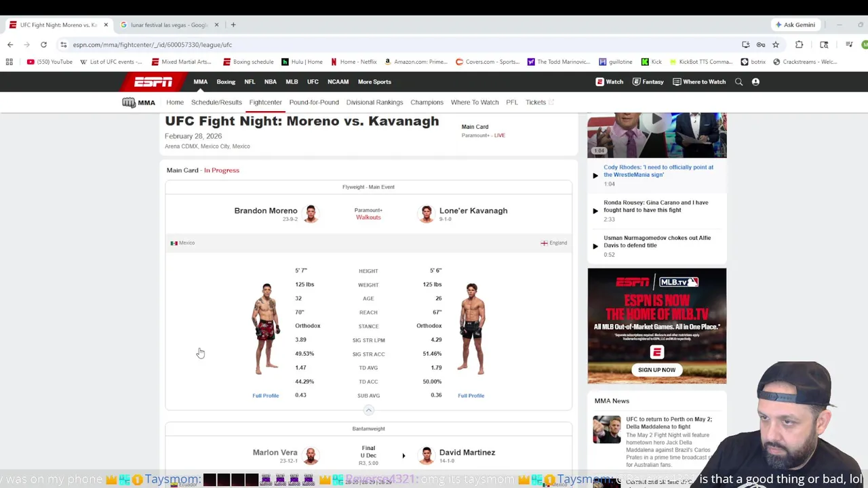Open the PFL tab
The width and height of the screenshot is (868, 488).
coord(512,102)
